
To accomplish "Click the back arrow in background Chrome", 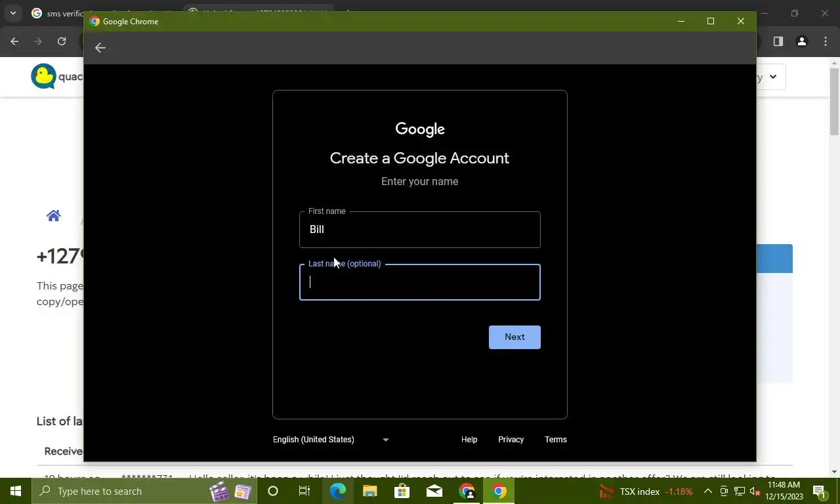I will (x=14, y=41).
